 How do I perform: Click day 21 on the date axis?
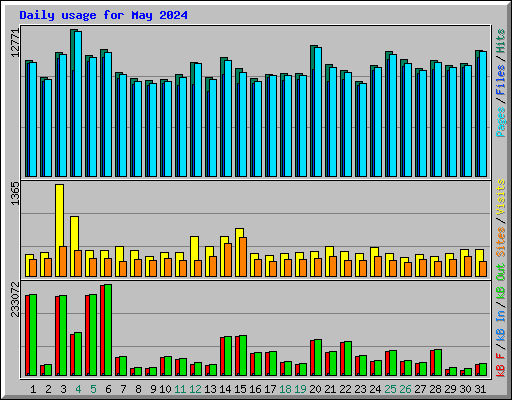click(330, 389)
